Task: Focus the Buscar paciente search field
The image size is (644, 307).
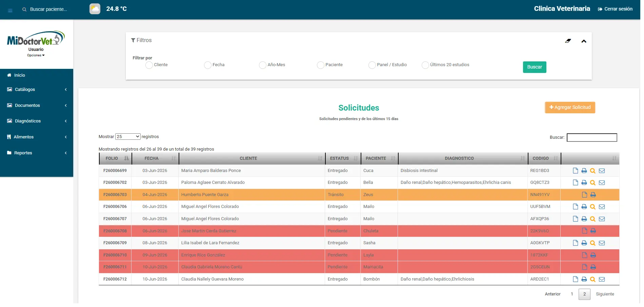Action: 48,9
